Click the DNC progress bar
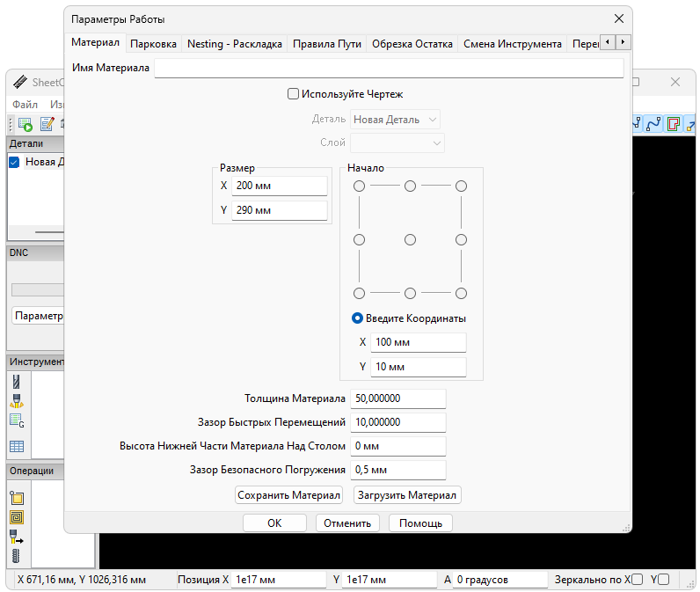The image size is (700, 592). 38,289
